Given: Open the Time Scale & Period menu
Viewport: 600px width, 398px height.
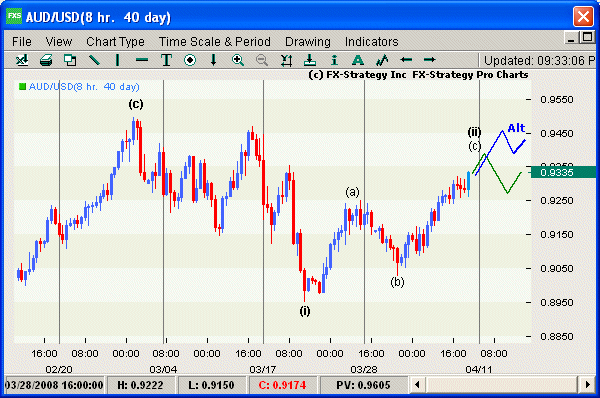Looking at the screenshot, I should click(x=215, y=41).
